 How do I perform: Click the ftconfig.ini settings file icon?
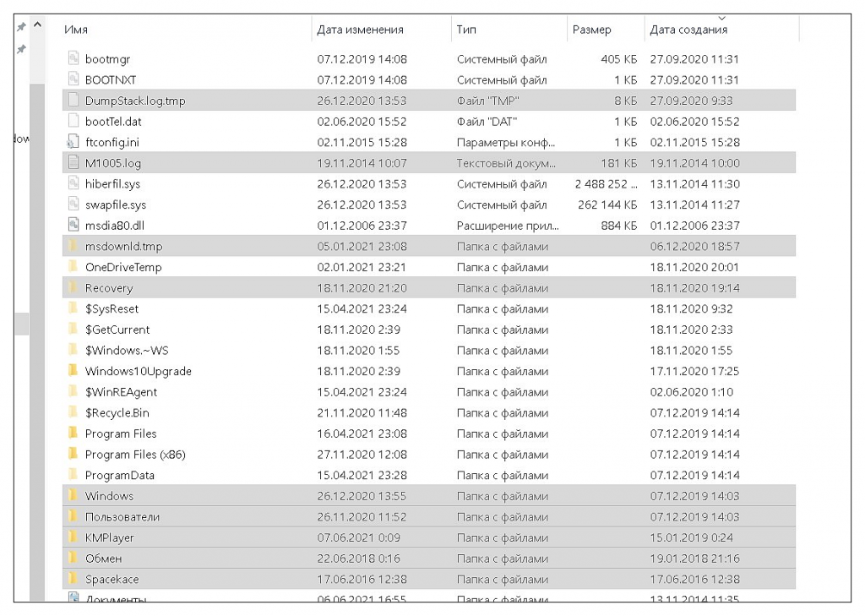pyautogui.click(x=73, y=142)
